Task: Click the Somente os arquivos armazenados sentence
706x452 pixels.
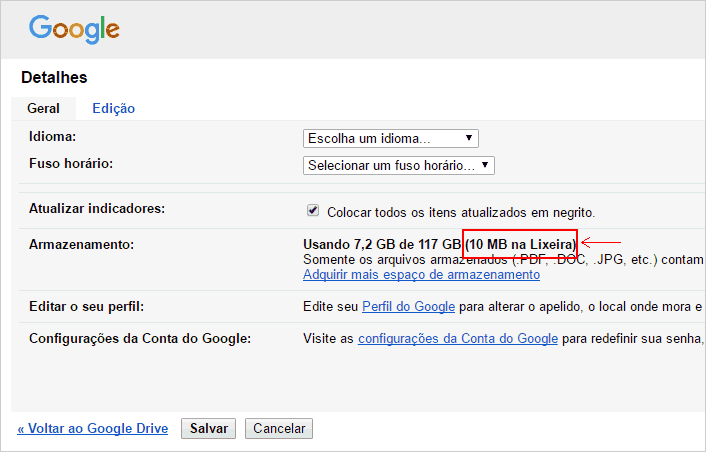Action: click(503, 260)
